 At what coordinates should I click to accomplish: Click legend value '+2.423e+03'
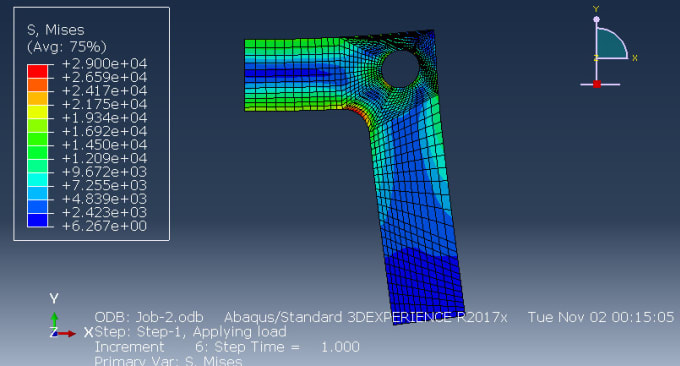coord(105,212)
